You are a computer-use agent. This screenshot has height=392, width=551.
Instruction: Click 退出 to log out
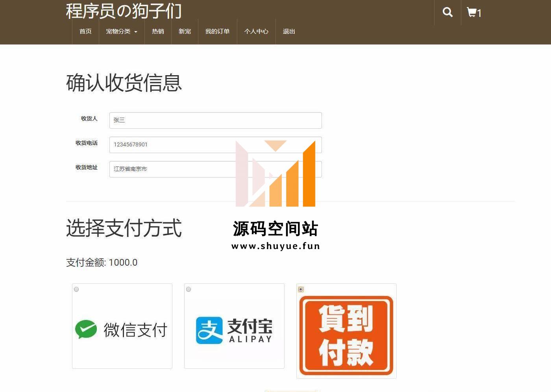(x=289, y=31)
